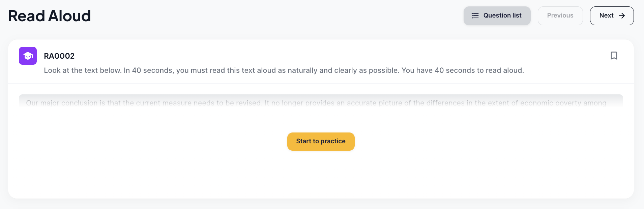This screenshot has width=644, height=209.
Task: Click "Our major conclusion" in the passage
Action: [x=62, y=103]
